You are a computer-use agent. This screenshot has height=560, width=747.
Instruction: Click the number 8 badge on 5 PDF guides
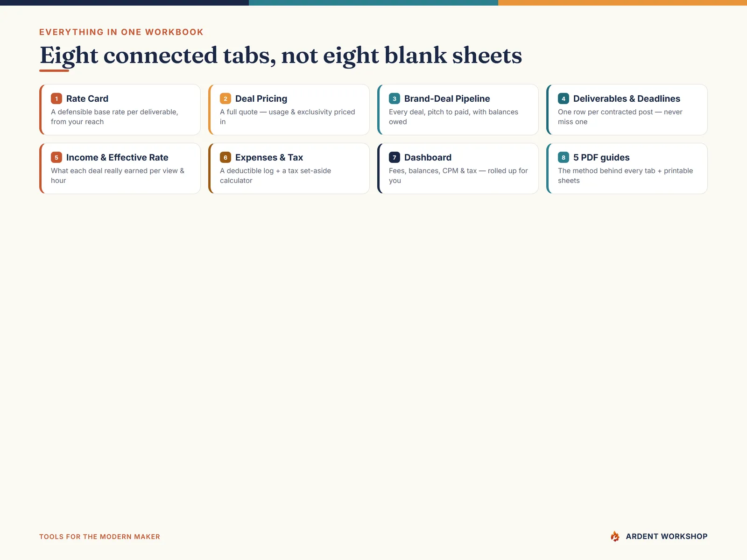click(564, 157)
